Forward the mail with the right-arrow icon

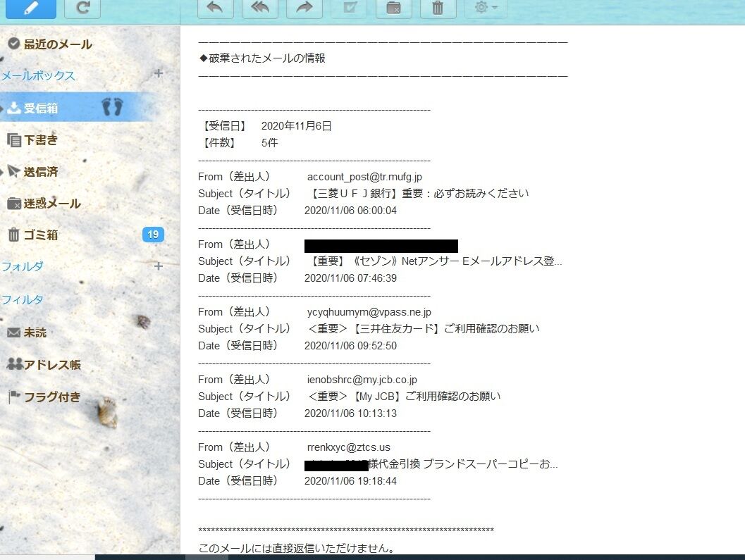point(304,8)
